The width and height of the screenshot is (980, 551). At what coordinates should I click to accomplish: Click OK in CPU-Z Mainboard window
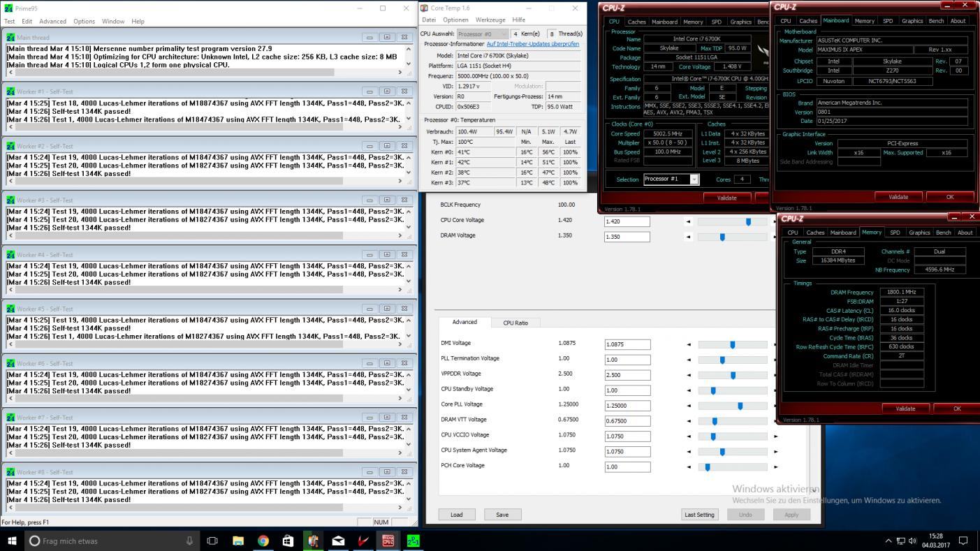[950, 197]
